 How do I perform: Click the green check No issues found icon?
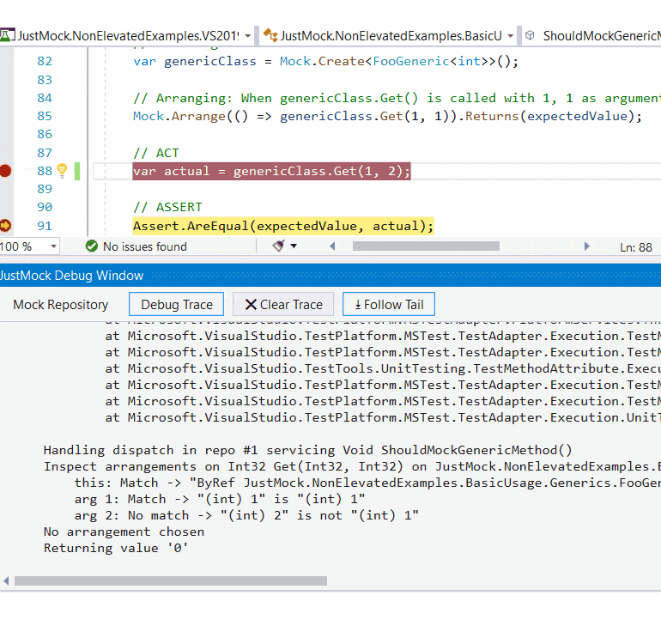point(91,246)
